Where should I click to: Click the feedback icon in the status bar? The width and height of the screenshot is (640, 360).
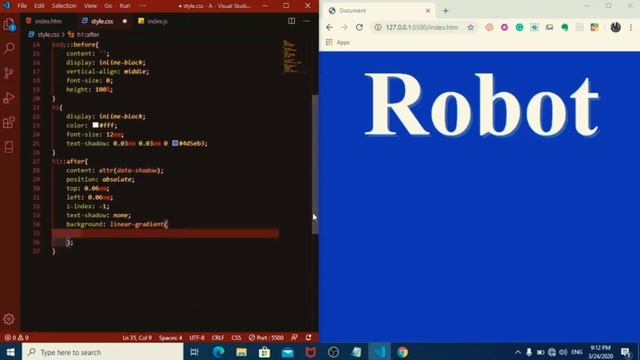294,338
